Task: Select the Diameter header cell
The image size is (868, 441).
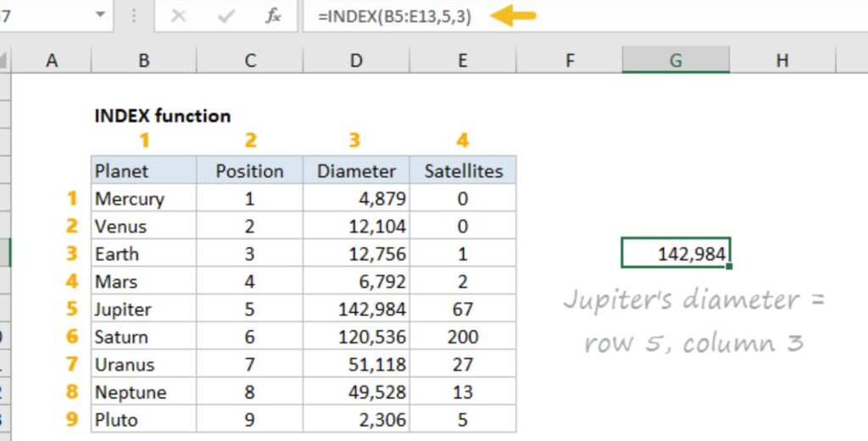Action: (357, 170)
